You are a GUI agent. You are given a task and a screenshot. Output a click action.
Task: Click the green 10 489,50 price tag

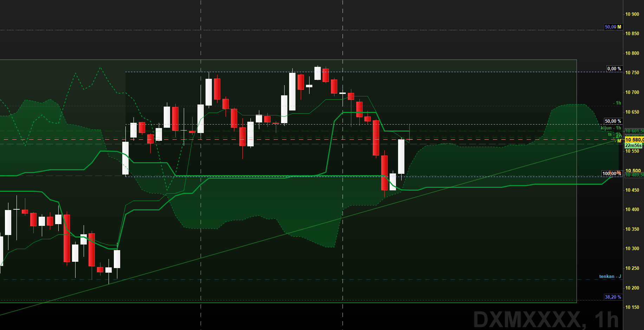click(634, 175)
